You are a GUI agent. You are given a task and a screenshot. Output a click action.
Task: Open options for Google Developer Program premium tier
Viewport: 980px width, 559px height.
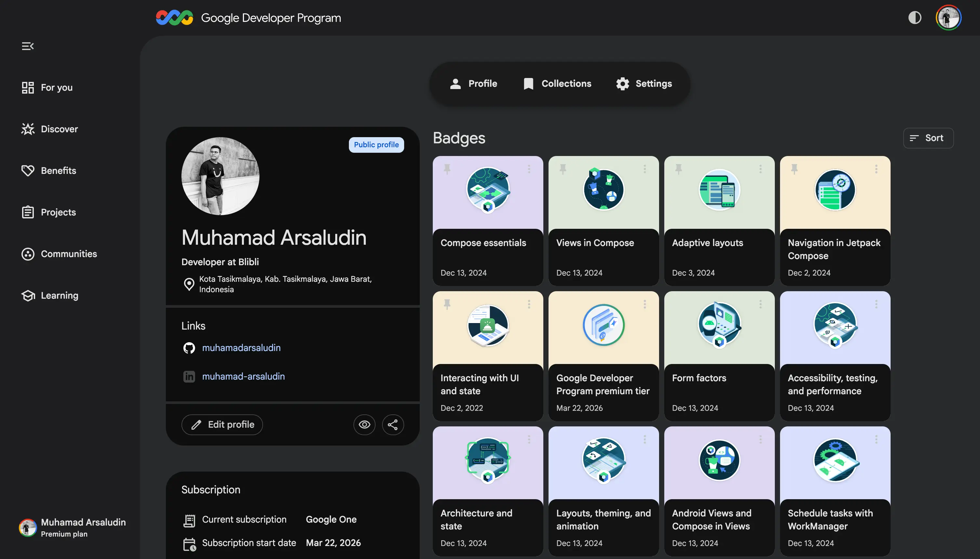click(644, 304)
